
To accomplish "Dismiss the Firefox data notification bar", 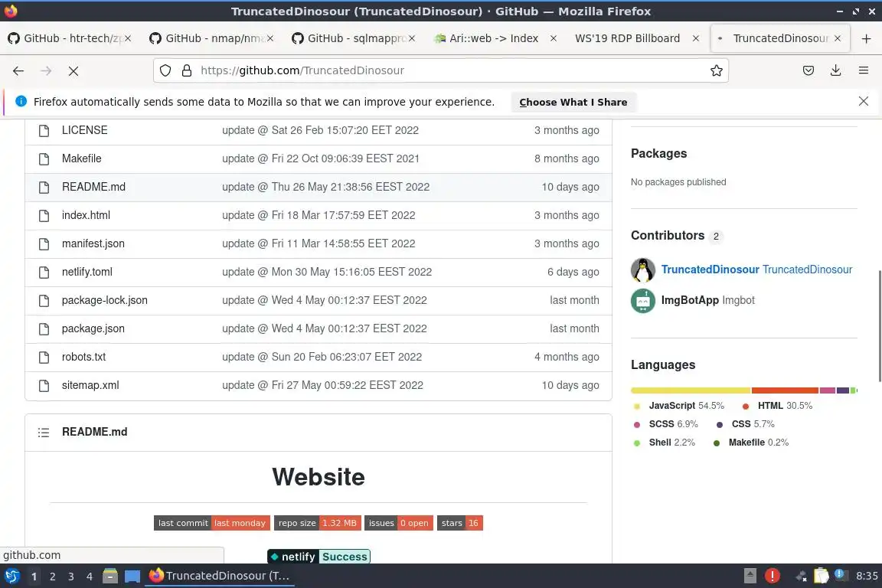I will coord(864,101).
